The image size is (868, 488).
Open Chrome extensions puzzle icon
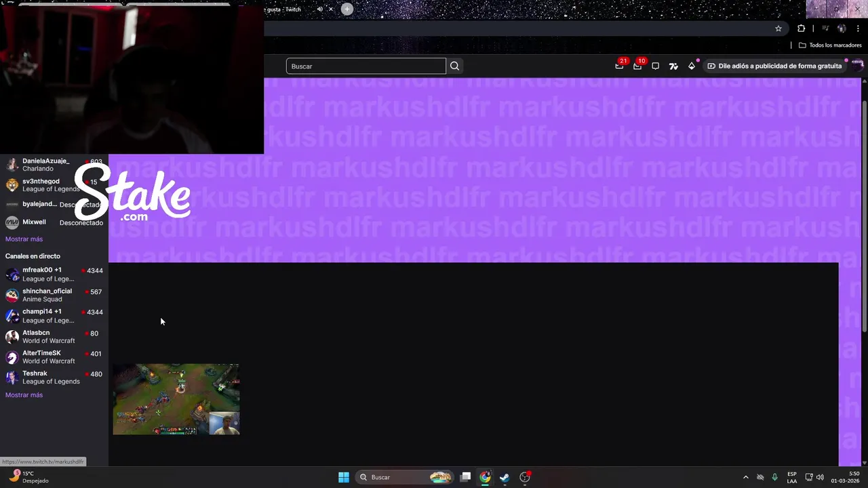pyautogui.click(x=802, y=28)
